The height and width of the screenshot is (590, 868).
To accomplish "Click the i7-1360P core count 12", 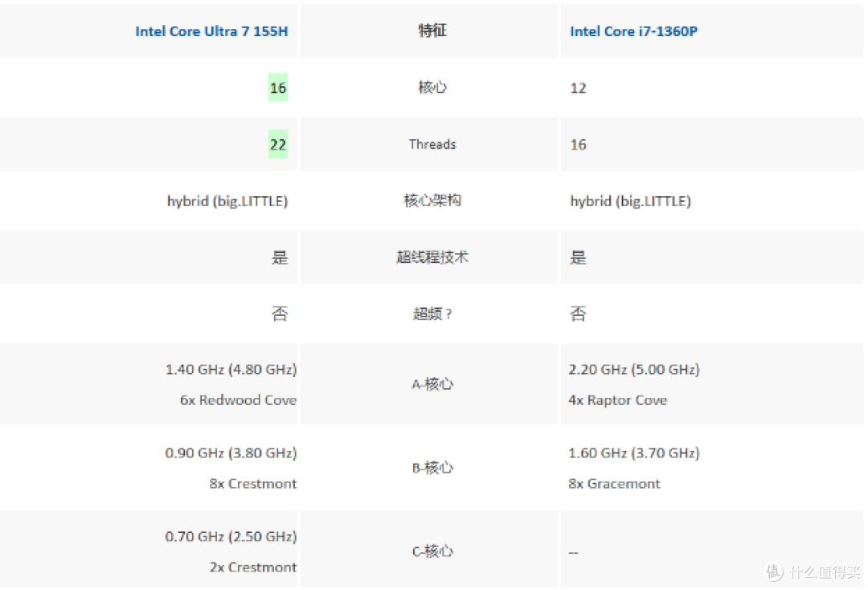I will point(578,88).
